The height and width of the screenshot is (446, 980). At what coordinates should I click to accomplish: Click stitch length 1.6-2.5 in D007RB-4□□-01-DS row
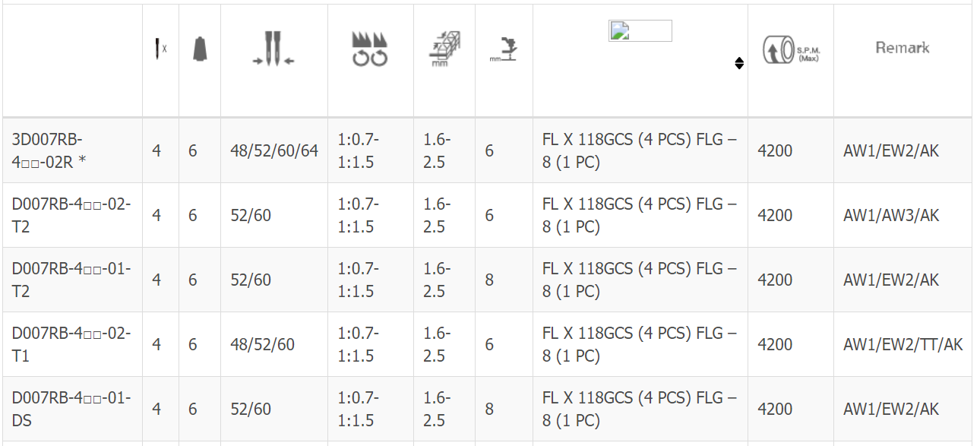[x=437, y=409]
